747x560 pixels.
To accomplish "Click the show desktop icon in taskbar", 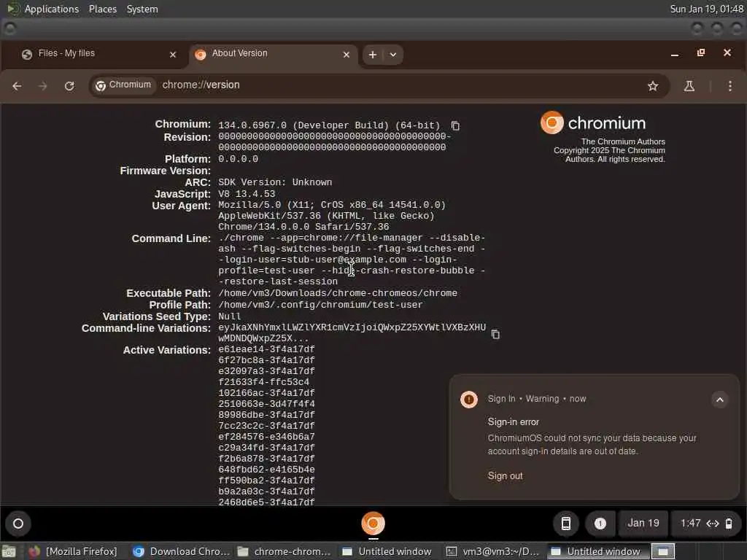I will (9, 552).
